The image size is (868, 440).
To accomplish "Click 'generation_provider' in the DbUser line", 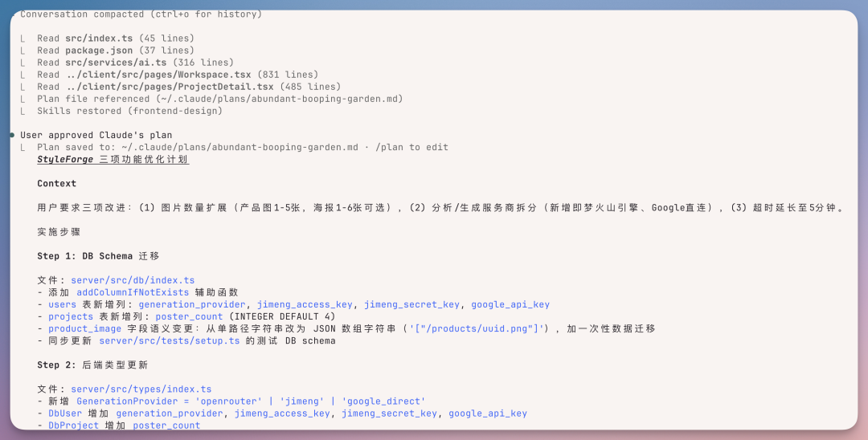I will click(x=170, y=414).
